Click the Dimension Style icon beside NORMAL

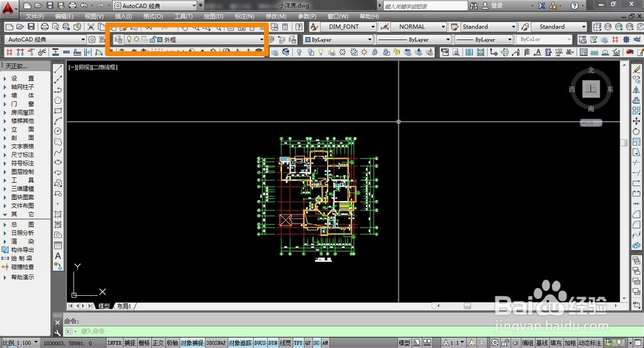[385, 26]
